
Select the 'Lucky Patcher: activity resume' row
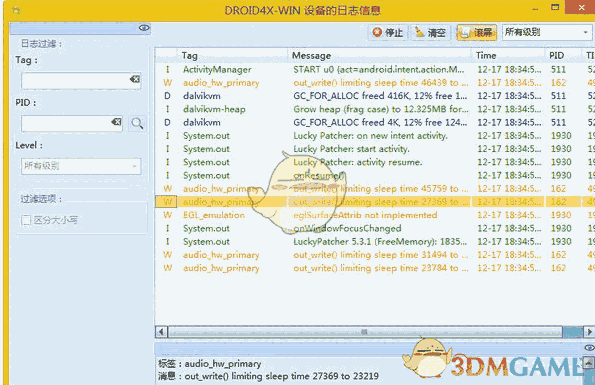[x=375, y=162]
